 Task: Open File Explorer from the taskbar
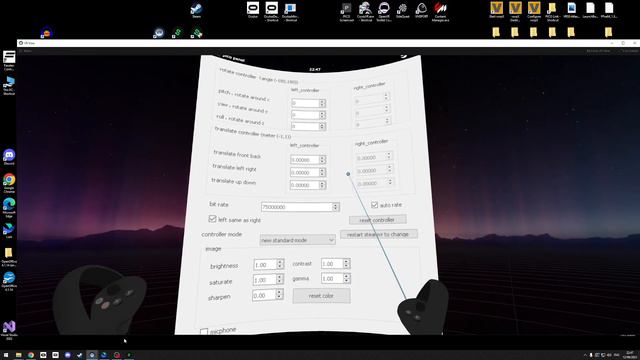click(18, 355)
